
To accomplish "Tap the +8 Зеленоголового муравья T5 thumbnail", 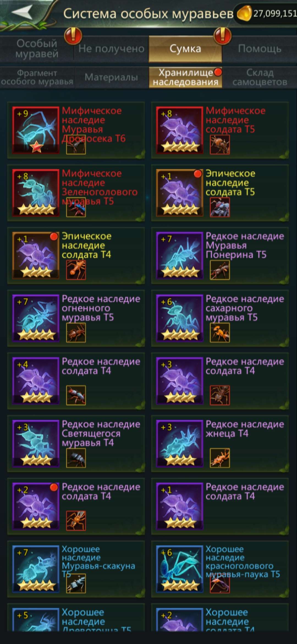I will coord(36,193).
